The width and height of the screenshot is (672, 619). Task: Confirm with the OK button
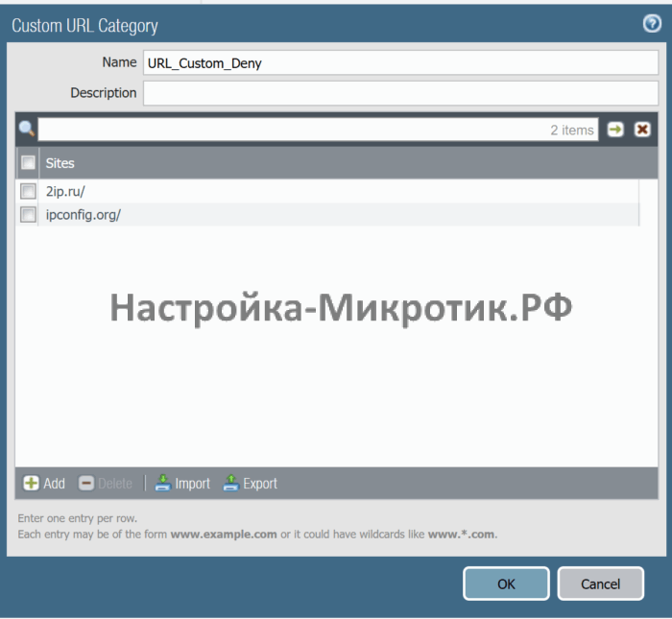(506, 583)
